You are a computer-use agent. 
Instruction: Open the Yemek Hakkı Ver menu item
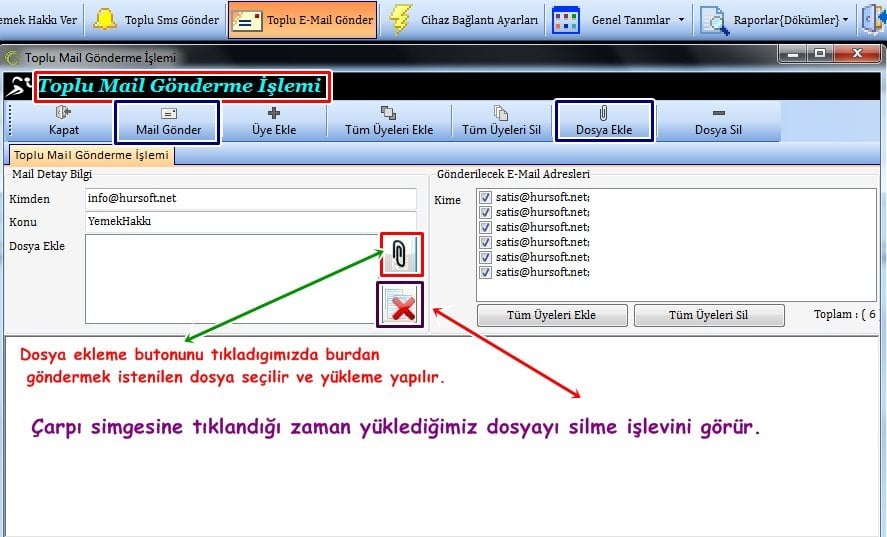(x=38, y=20)
